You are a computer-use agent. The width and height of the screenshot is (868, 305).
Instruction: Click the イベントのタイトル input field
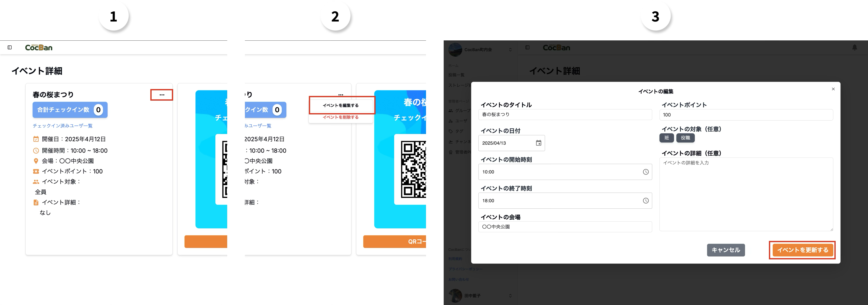pyautogui.click(x=565, y=114)
